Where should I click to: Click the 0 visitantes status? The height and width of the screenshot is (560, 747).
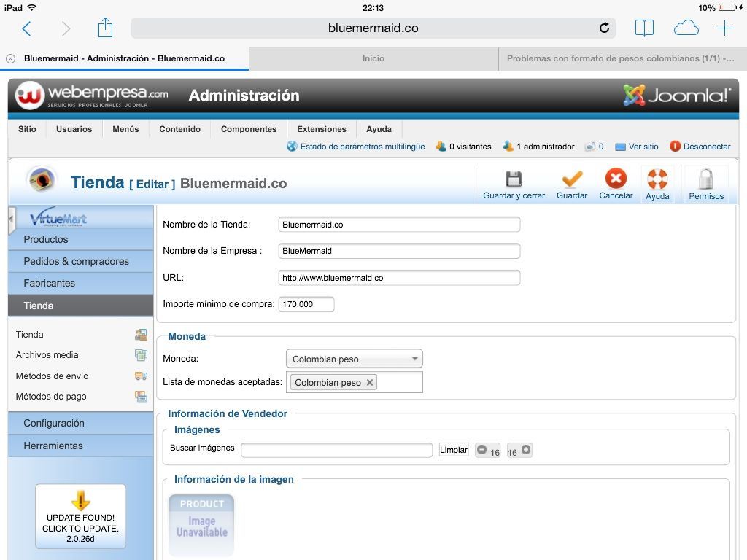463,147
